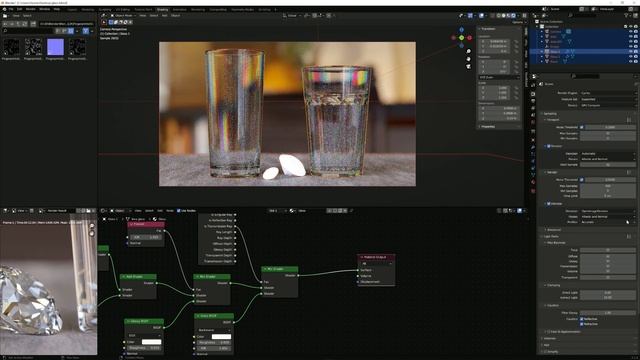
Task: Open the rotation mode XYZ Euler dropdown
Action: tap(499, 77)
